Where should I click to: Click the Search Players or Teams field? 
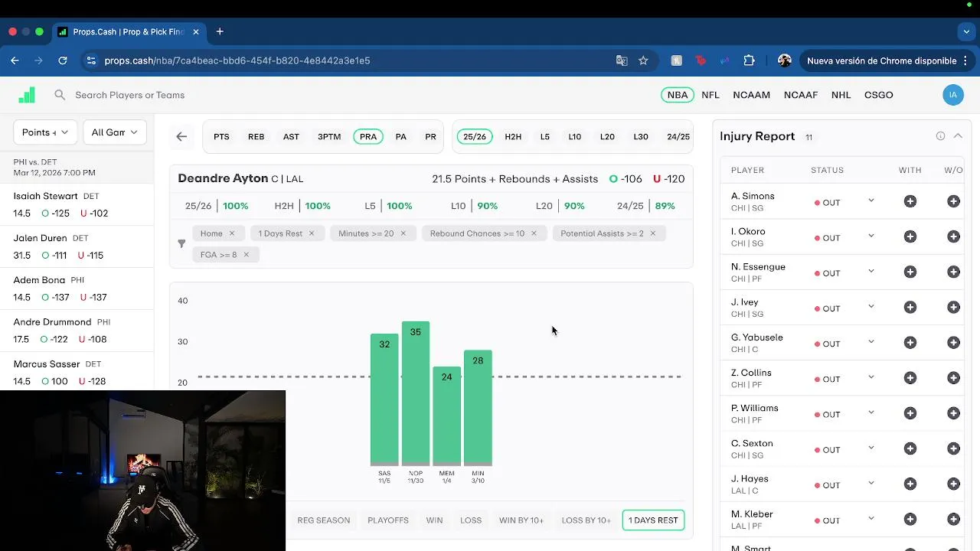click(130, 95)
